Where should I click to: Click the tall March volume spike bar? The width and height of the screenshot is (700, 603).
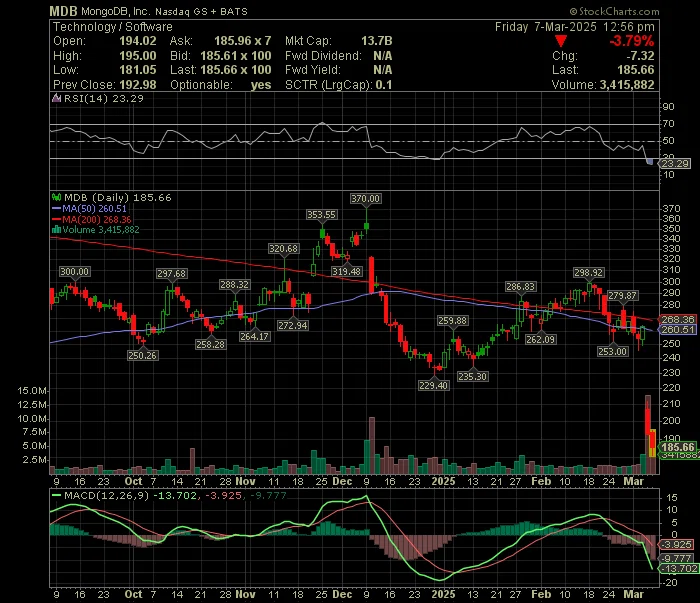(647, 434)
